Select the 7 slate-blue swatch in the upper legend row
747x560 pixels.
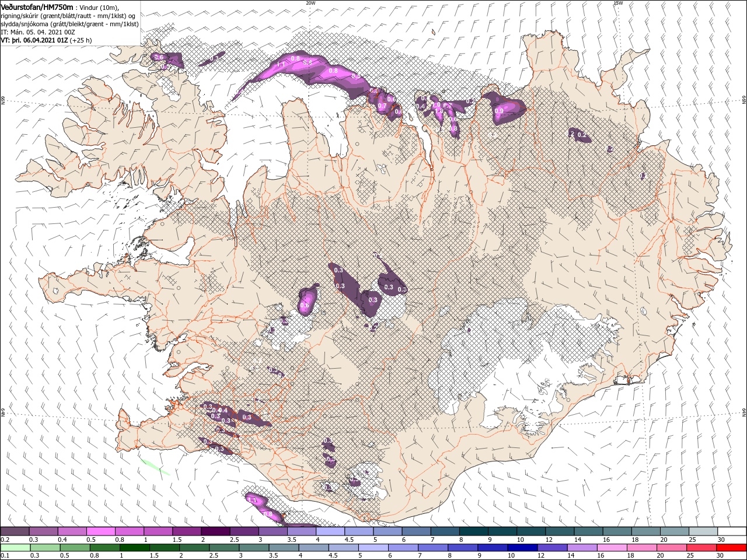[445, 531]
